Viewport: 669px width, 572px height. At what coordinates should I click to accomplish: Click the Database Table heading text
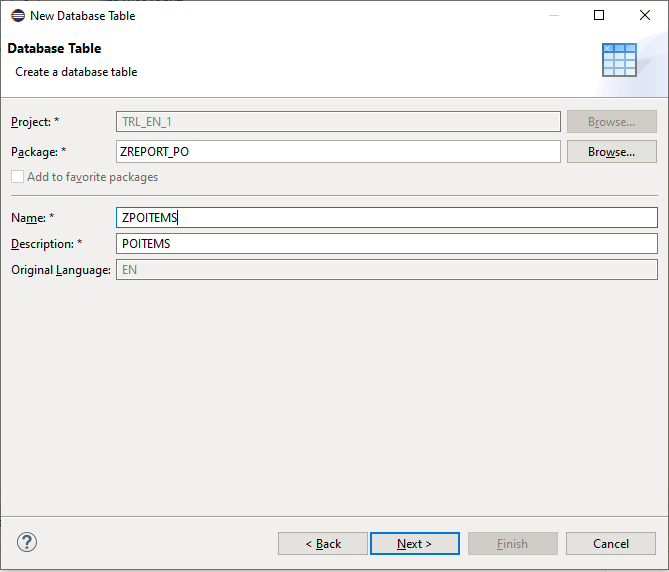[x=54, y=48]
